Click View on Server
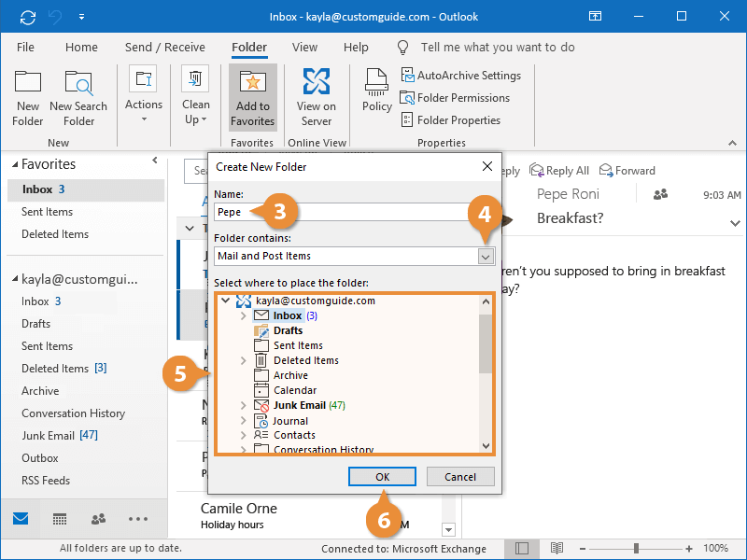747x560 pixels. click(x=317, y=98)
